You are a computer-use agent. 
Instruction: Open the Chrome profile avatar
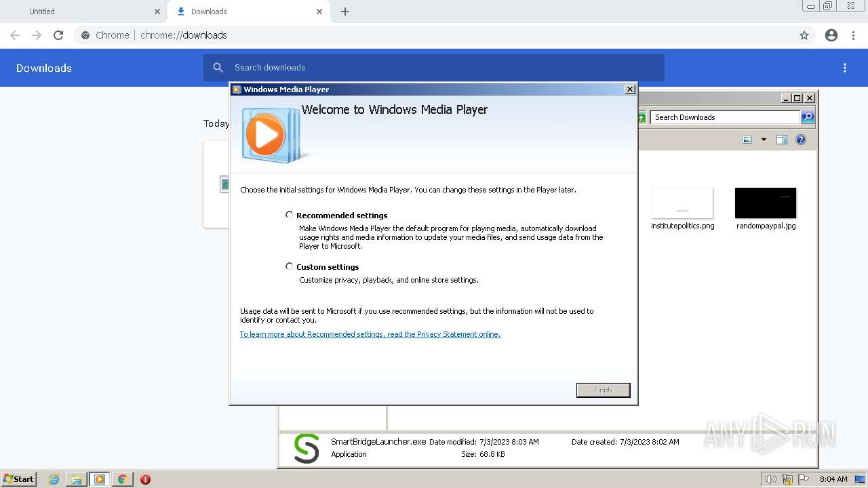coord(831,35)
